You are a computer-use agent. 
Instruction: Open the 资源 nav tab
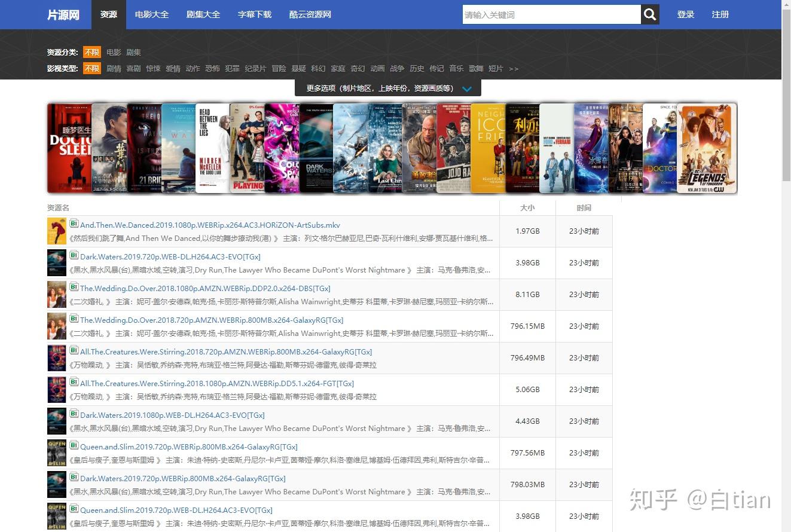109,14
